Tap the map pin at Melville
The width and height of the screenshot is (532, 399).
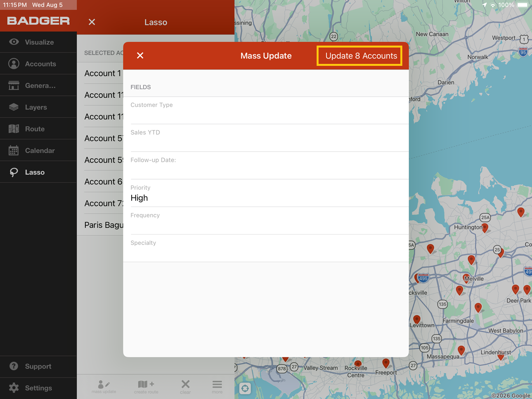click(466, 278)
